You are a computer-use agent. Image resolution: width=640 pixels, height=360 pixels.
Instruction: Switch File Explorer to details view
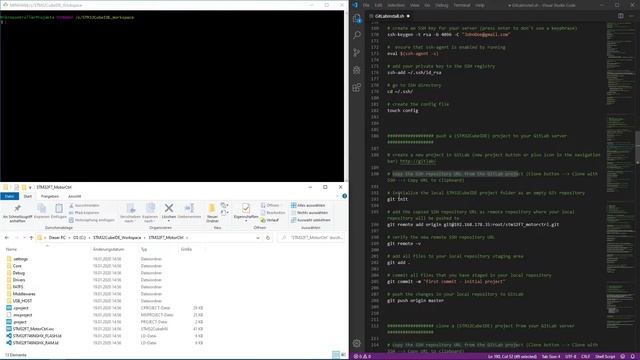[336, 355]
